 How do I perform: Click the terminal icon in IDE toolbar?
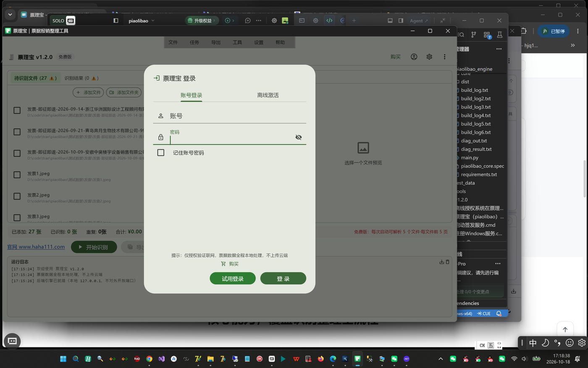tap(302, 21)
